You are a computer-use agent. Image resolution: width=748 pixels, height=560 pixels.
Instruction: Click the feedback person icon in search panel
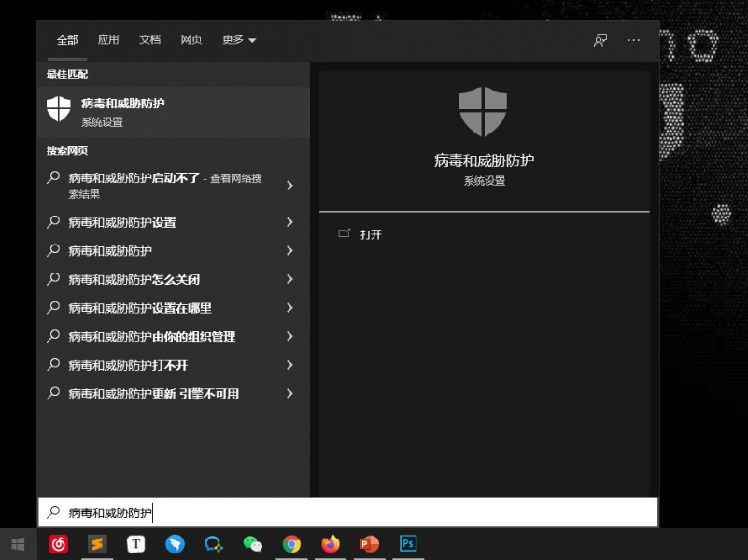pyautogui.click(x=600, y=40)
